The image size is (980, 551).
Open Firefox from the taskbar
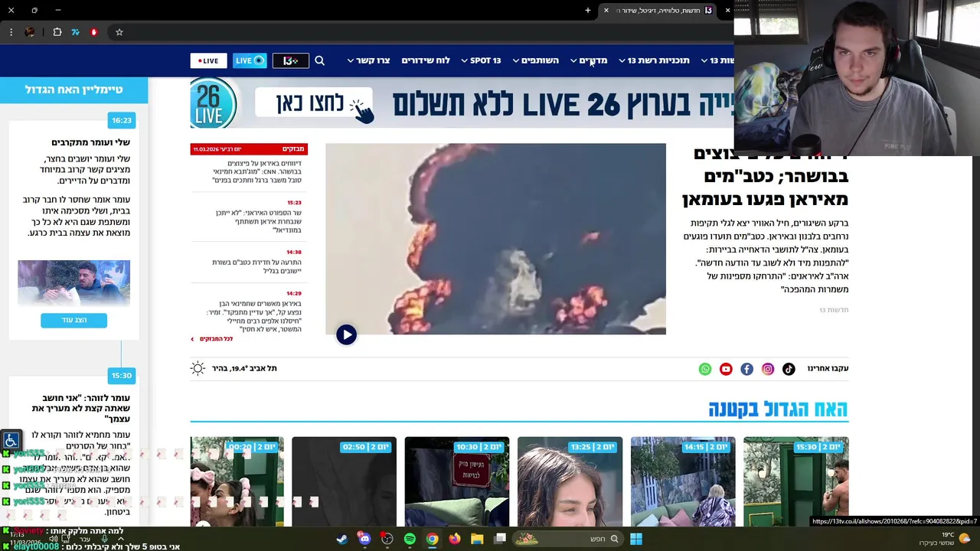(455, 539)
